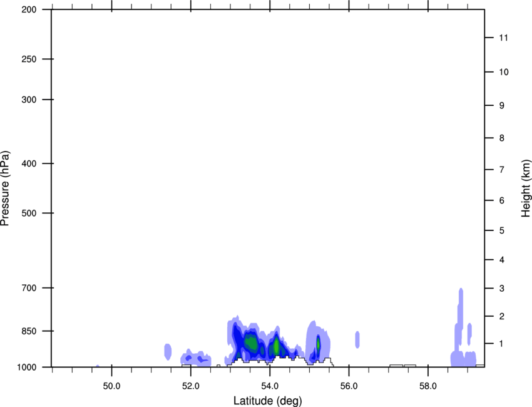Click the 9 km height label

tap(502, 106)
